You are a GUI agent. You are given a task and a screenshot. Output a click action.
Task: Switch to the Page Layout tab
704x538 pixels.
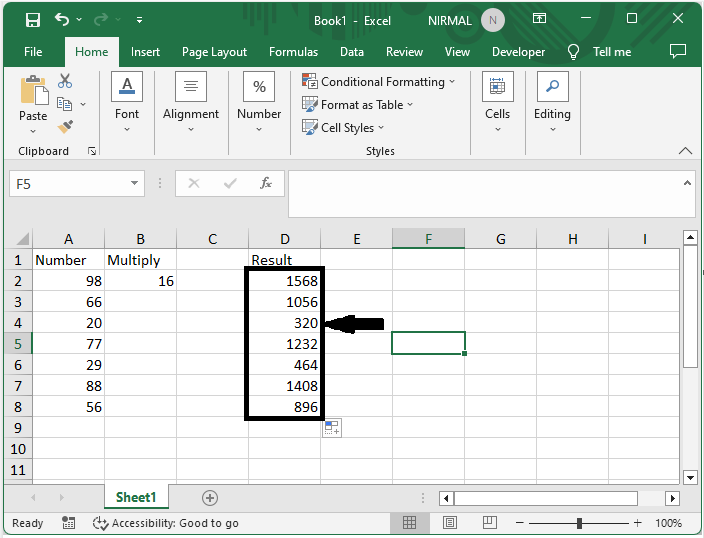(x=214, y=52)
